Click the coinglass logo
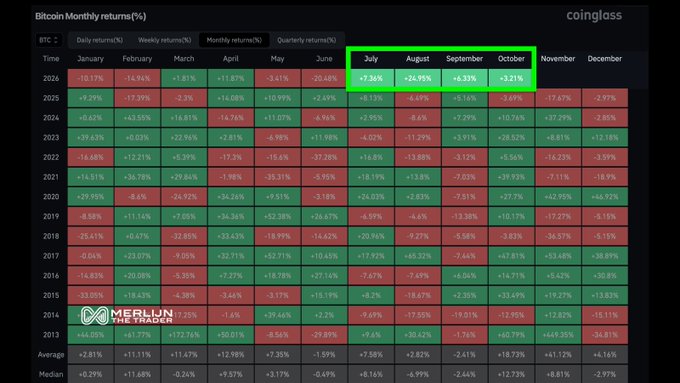The image size is (680, 383). (x=594, y=16)
